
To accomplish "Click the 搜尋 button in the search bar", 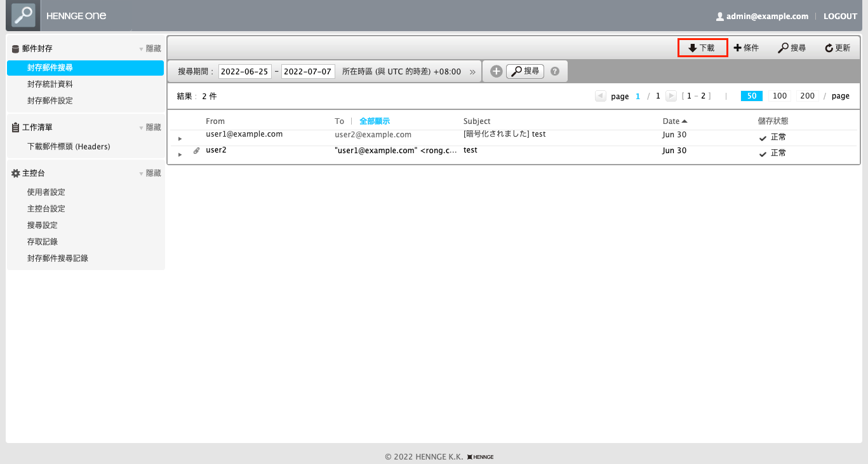I will 525,71.
